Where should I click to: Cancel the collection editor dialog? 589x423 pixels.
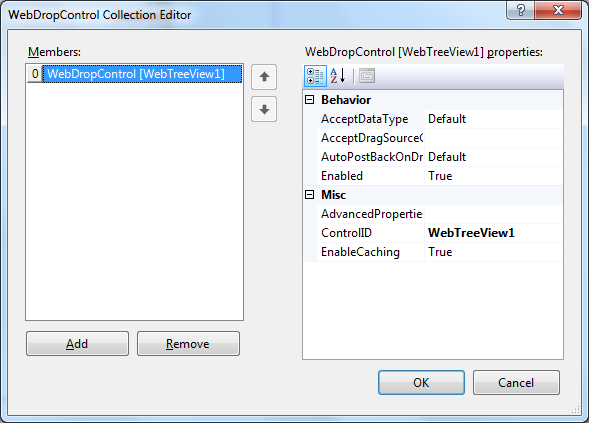tap(516, 382)
